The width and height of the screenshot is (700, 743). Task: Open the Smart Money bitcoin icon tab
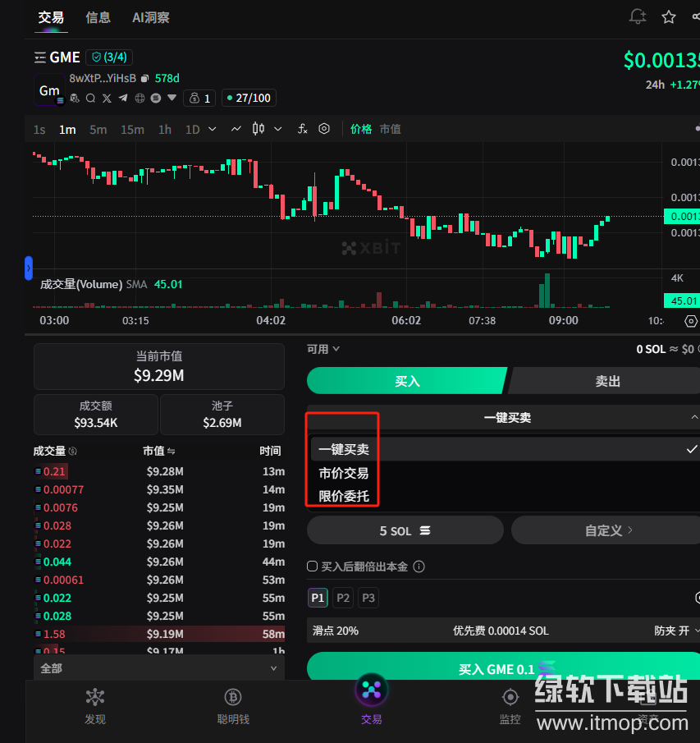233,705
